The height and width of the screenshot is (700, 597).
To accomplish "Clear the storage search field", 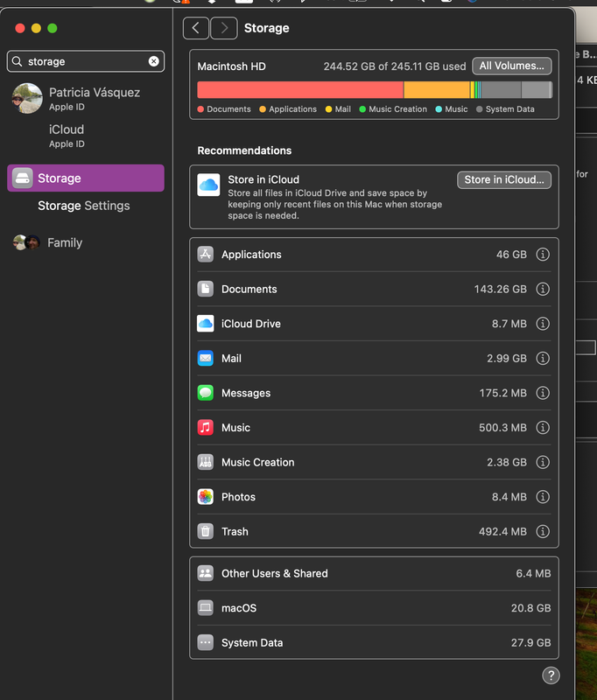I will point(153,61).
